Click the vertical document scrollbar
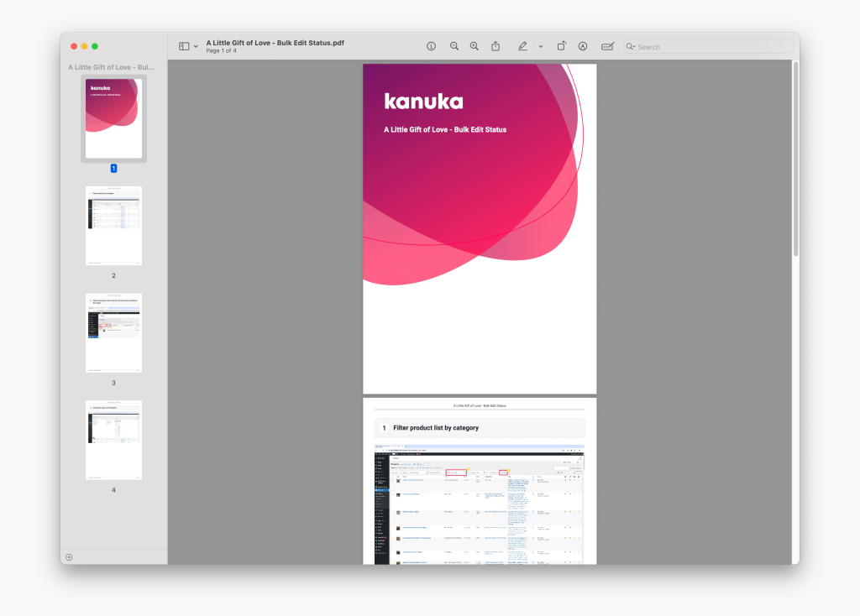Viewport: 860px width, 616px height. pos(795,159)
